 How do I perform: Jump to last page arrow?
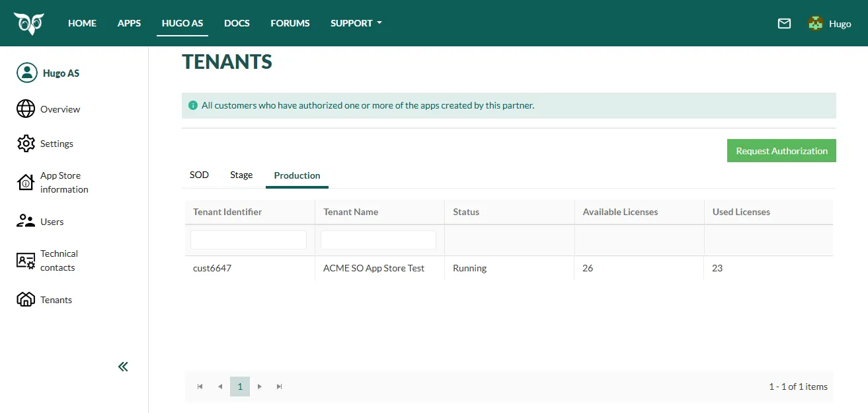[x=280, y=387]
